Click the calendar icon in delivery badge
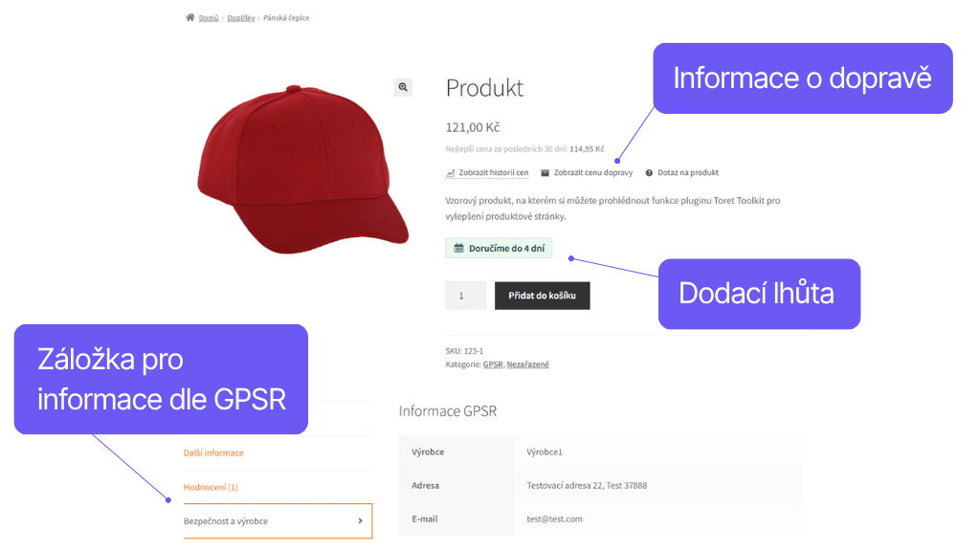 458,248
